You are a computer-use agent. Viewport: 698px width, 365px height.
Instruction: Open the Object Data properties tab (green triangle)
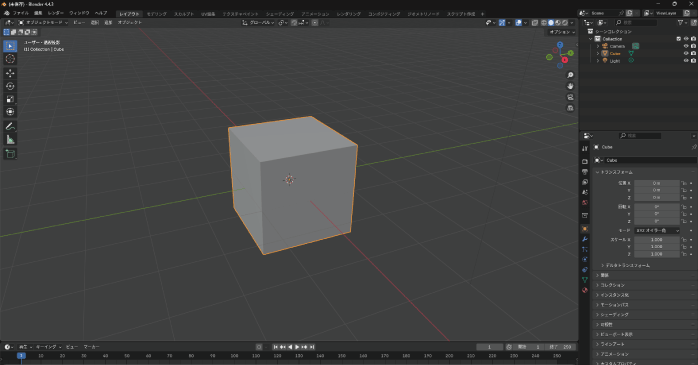(x=585, y=280)
